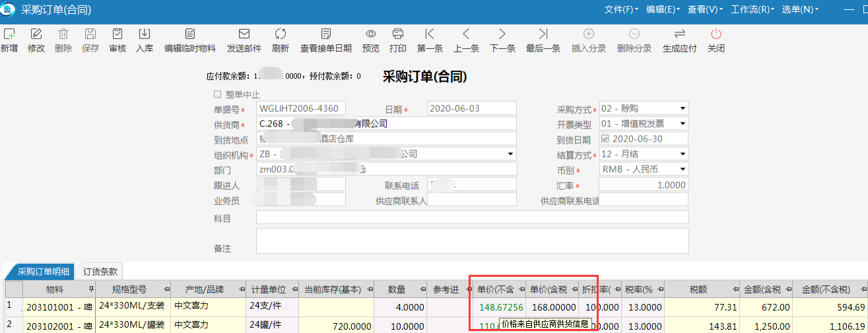Viewport: 868px width, 333px height.
Task: Click the 刷新 (Refresh) toolbar icon
Action: pos(281,34)
